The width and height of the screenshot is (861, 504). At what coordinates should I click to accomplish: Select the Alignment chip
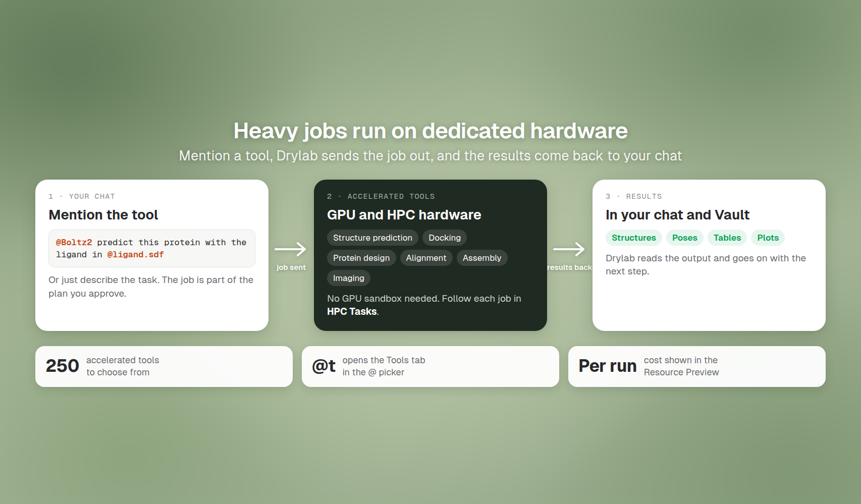(426, 258)
